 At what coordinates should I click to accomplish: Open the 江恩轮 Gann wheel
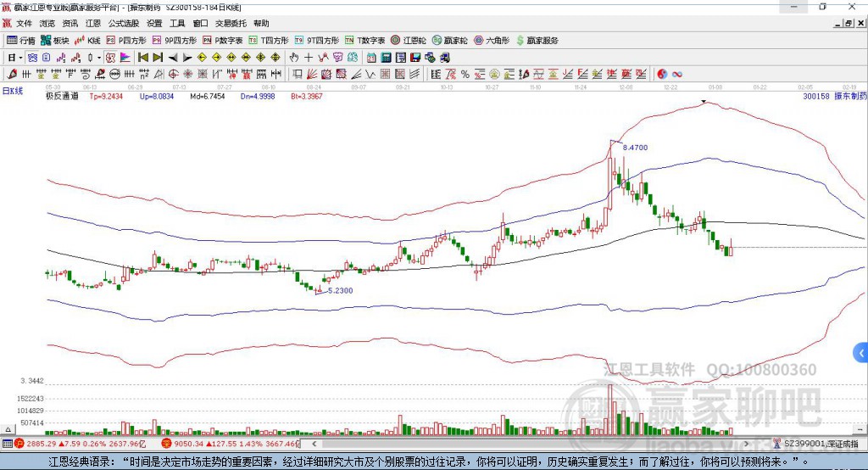(409, 41)
